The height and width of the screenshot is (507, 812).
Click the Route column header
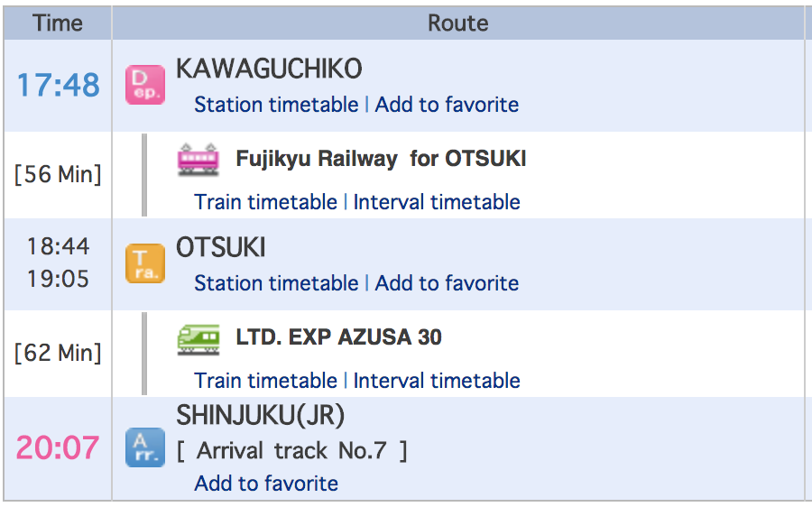pyautogui.click(x=458, y=23)
